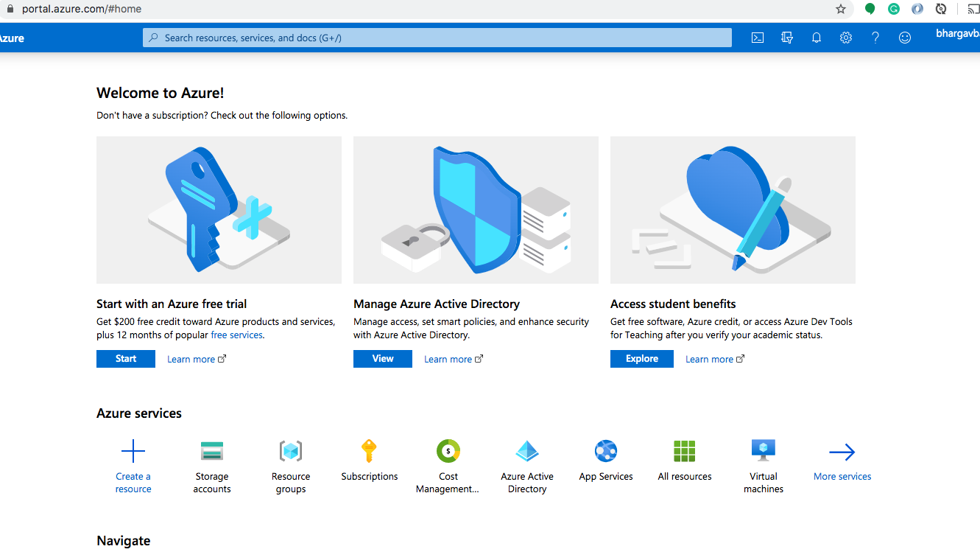Open App Services globe icon
980x549 pixels.
(606, 451)
